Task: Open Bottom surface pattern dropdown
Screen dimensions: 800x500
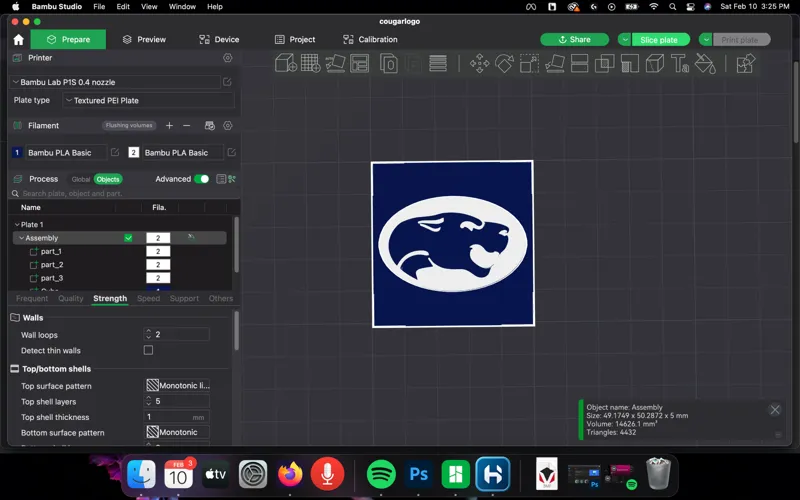Action: pyautogui.click(x=178, y=432)
